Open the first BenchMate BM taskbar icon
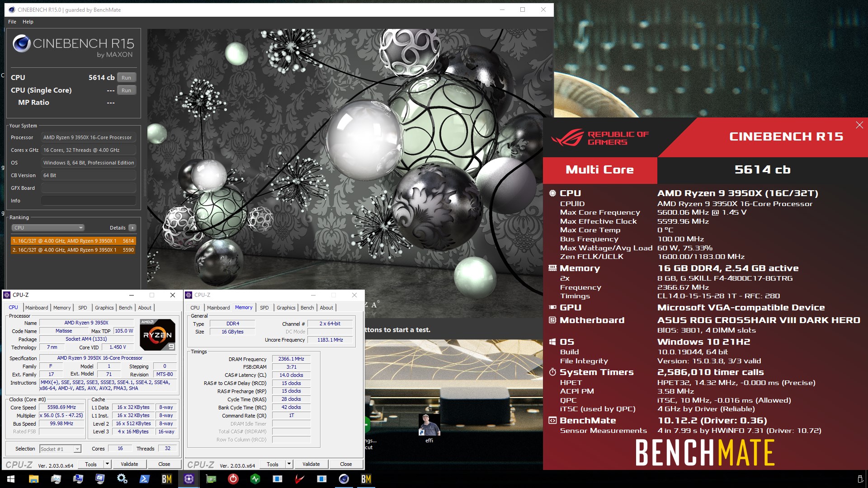Screen dimensions: 868x488 tap(167, 479)
